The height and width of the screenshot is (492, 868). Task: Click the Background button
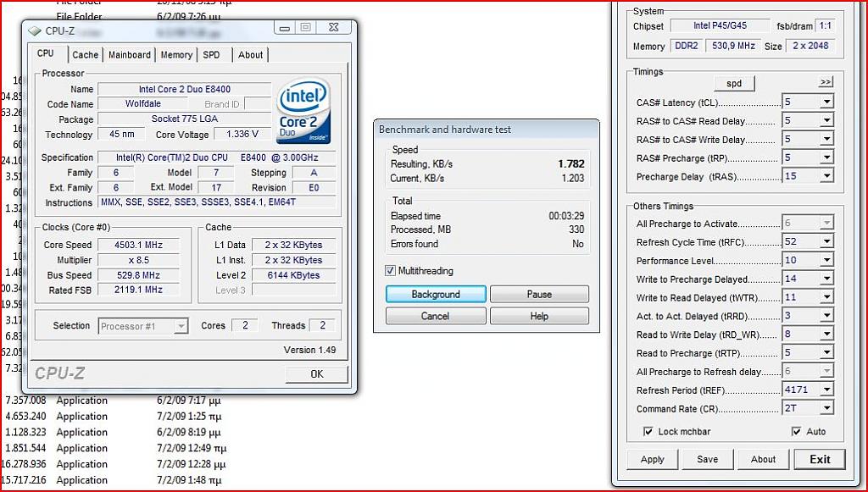436,294
